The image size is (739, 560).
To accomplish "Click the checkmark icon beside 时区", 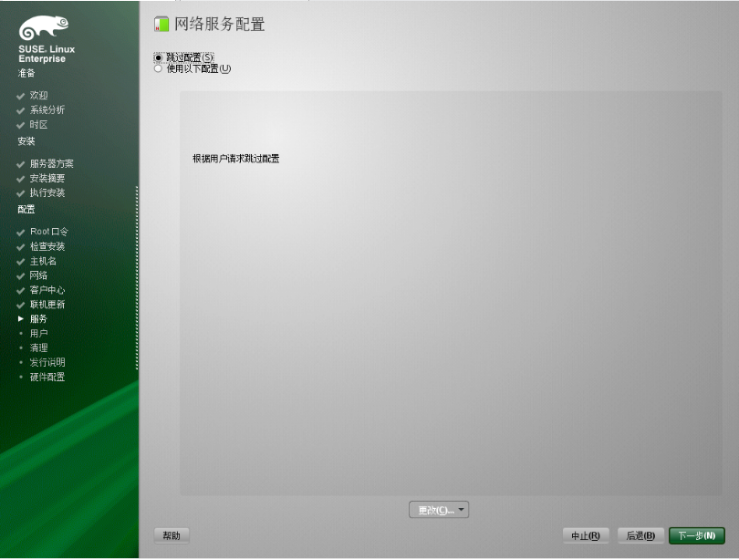I will [x=20, y=125].
